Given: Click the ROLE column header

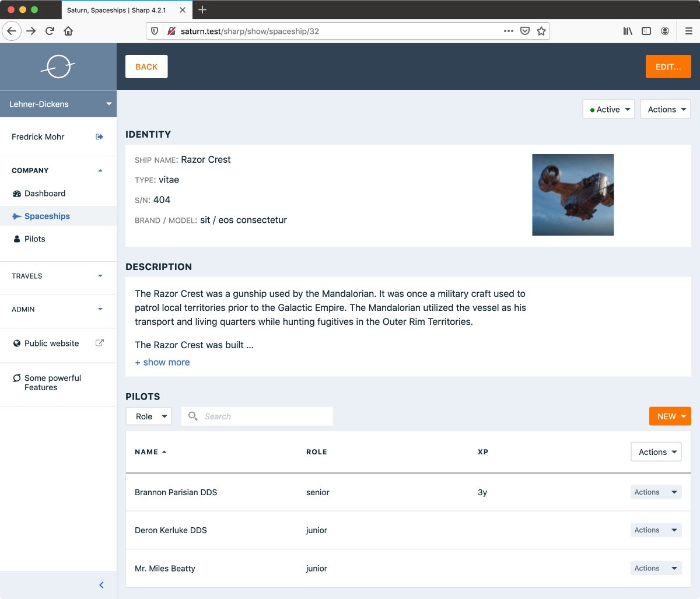Looking at the screenshot, I should (x=317, y=452).
